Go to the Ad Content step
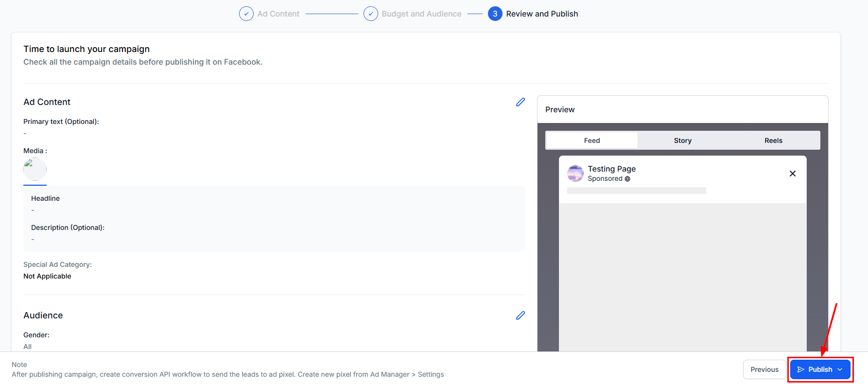This screenshot has height=384, width=868. point(278,14)
